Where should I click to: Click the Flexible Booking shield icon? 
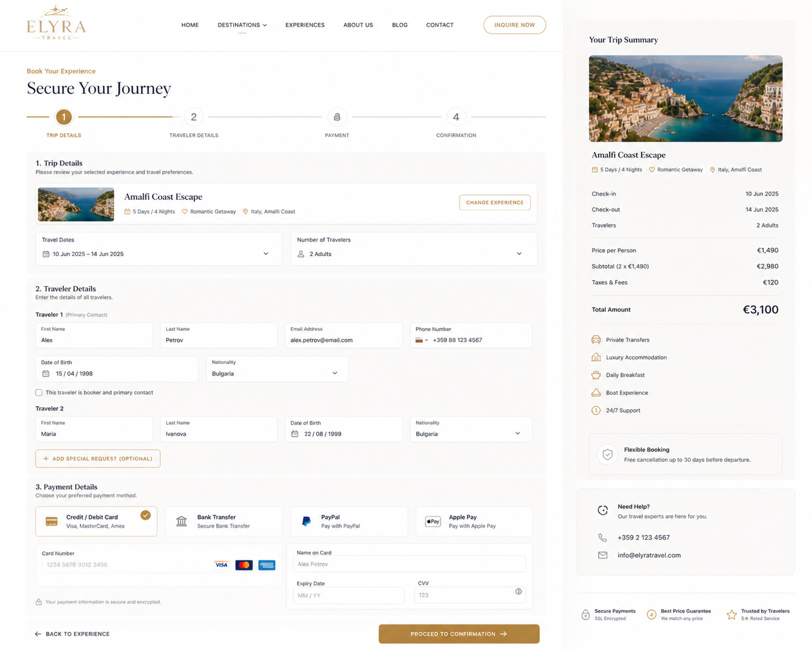608,454
